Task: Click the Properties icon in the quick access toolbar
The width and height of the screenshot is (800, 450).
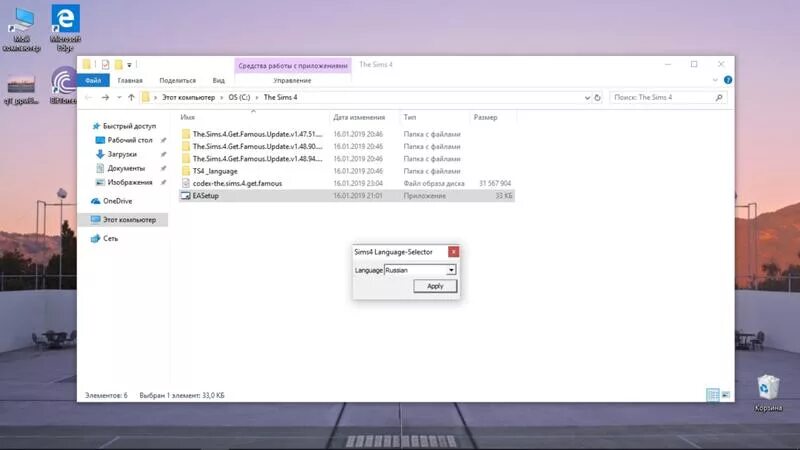Action: 105,64
